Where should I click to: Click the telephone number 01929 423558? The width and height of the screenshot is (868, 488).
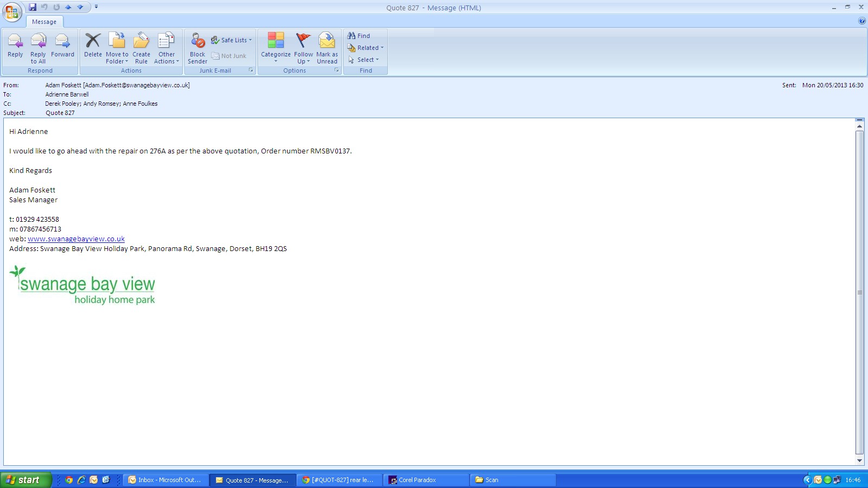coord(37,219)
